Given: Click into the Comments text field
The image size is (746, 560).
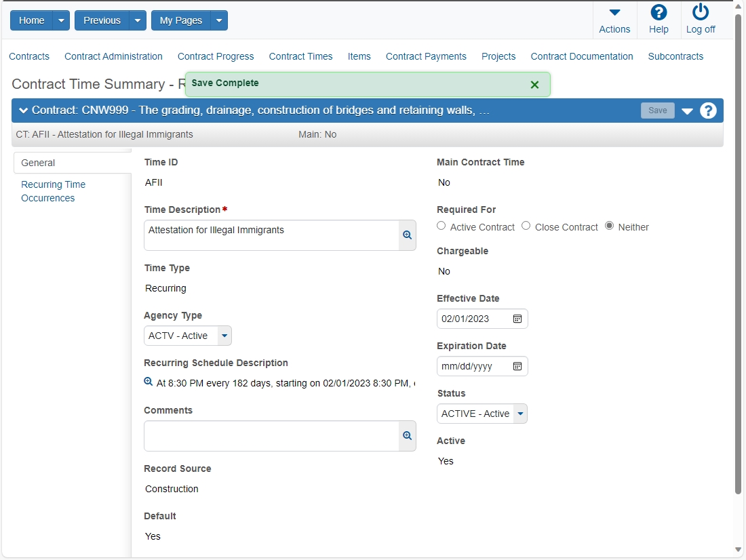Looking at the screenshot, I should click(x=271, y=436).
